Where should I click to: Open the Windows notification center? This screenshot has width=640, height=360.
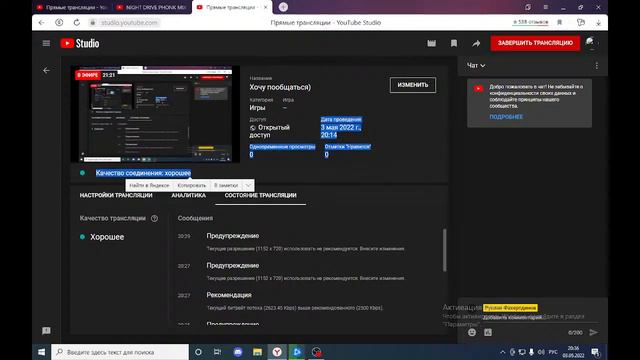click(595, 352)
